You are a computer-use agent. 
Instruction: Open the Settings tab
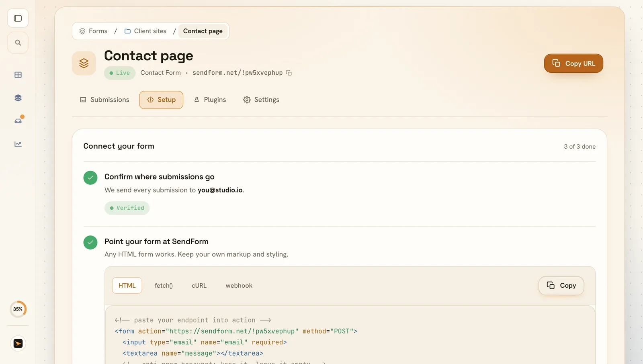[261, 100]
